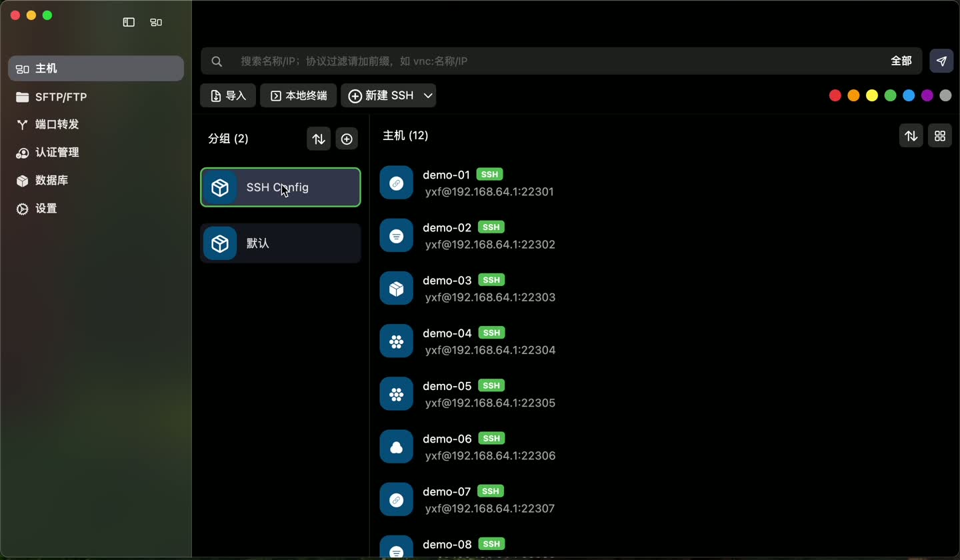Click the demo-04 host icon
The height and width of the screenshot is (560, 960).
point(397,341)
